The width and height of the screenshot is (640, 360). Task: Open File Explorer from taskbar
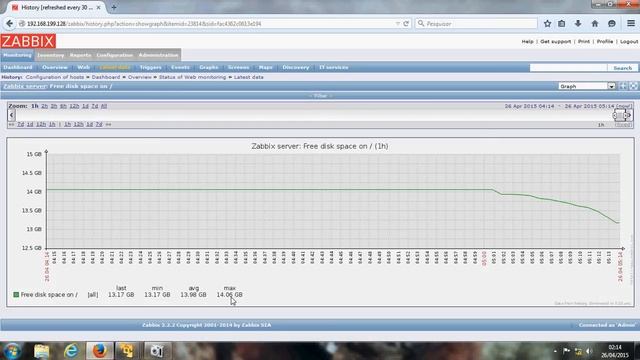[41, 351]
